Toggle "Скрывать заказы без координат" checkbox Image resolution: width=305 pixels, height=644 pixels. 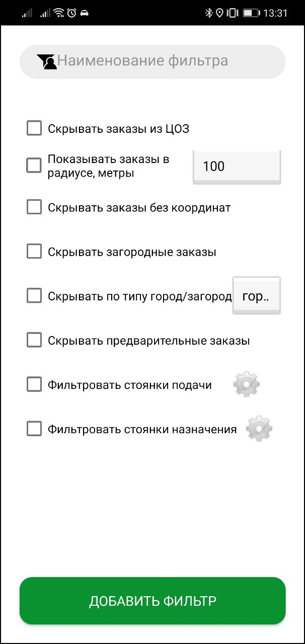click(34, 207)
